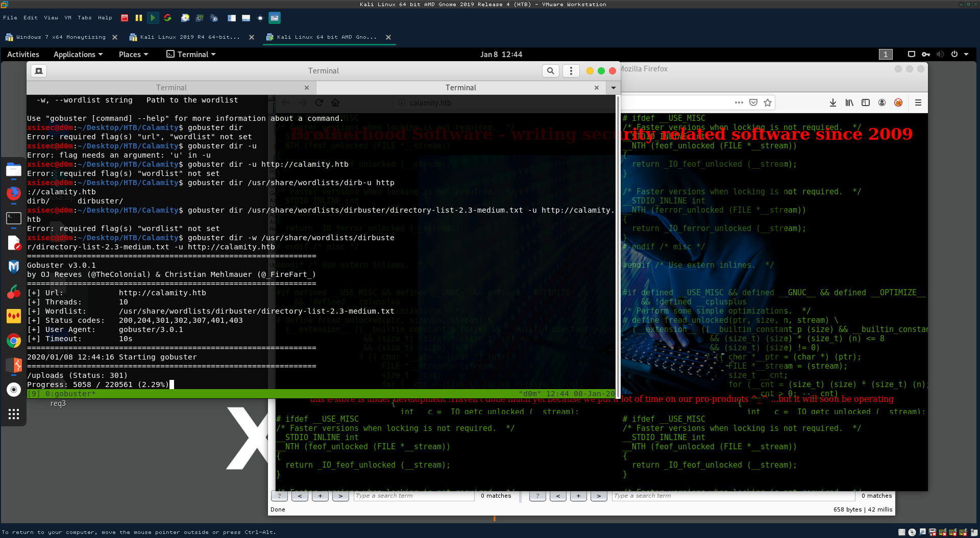980x538 pixels.
Task: Open the VMware VM menu
Action: (68, 18)
